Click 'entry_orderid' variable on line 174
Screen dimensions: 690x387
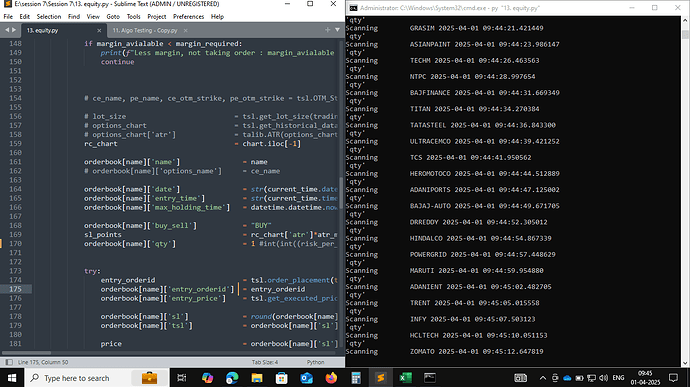(128, 280)
